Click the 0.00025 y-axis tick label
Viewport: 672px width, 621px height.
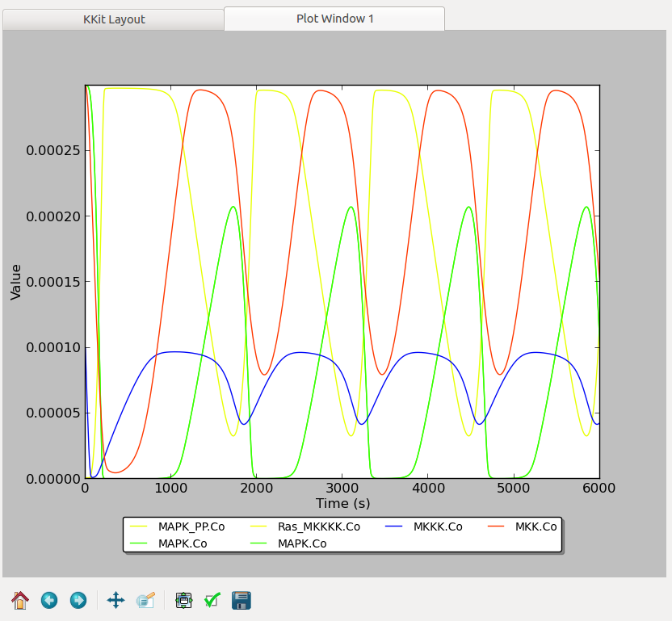pyautogui.click(x=53, y=150)
